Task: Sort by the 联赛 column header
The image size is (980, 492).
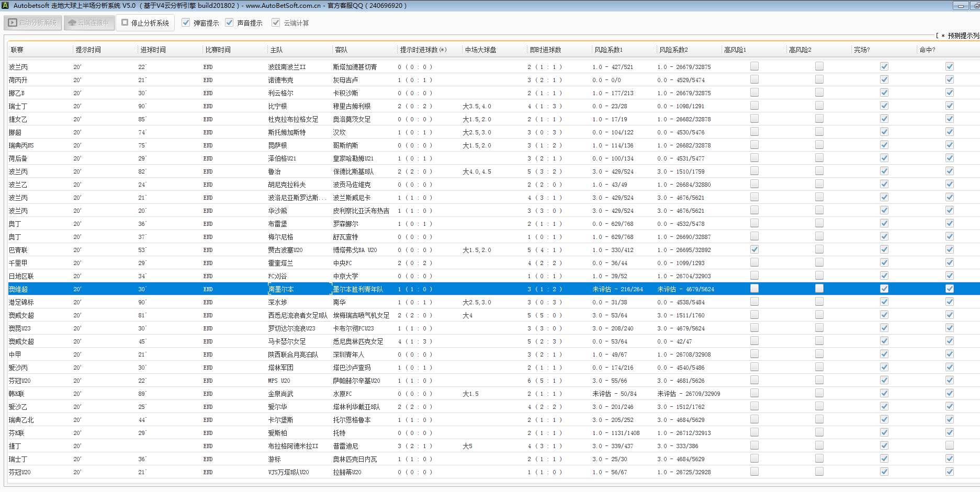Action: coord(17,50)
